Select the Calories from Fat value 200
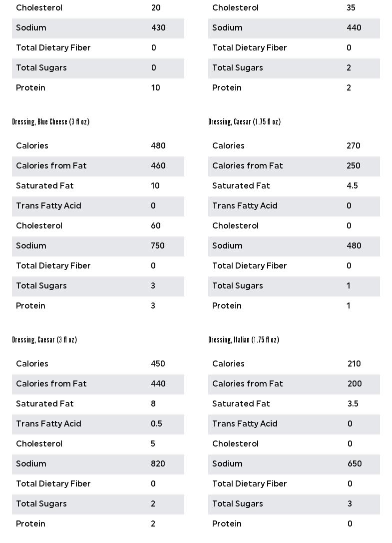This screenshot has height=543, width=392. (355, 384)
